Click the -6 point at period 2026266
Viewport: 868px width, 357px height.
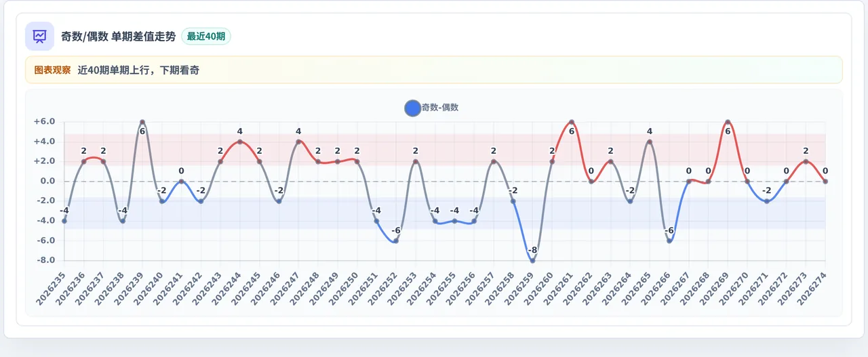669,241
